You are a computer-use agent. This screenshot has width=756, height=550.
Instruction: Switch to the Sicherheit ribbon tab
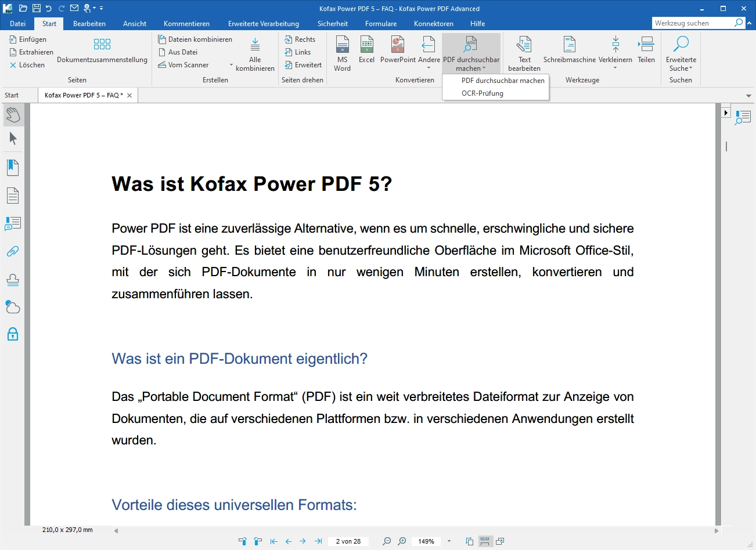pos(333,24)
